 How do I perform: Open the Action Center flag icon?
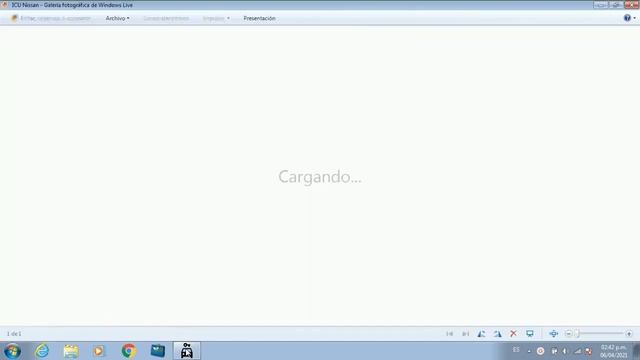pos(554,351)
